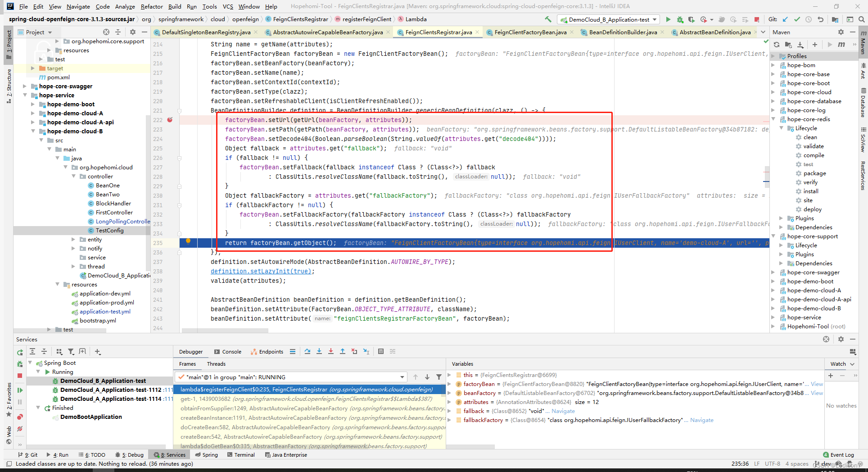The image size is (868, 472).
Task: Open the Project Structure icon in the top toolbar
Action: (x=835, y=19)
